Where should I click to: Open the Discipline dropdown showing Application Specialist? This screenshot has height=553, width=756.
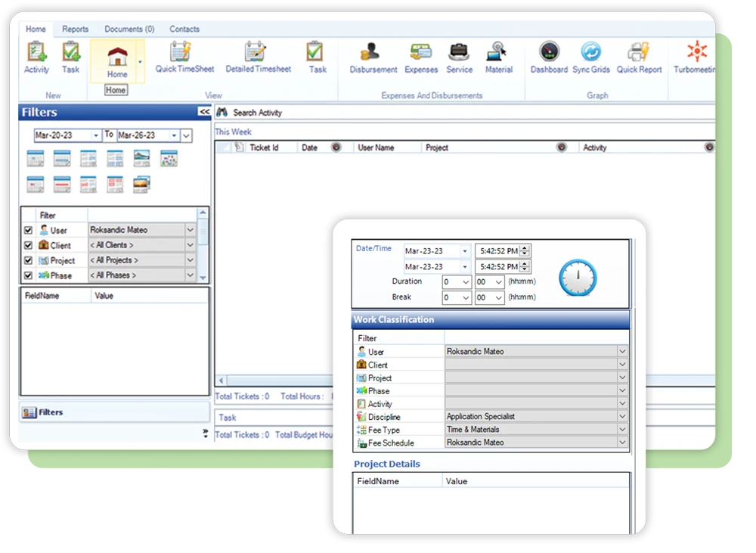pos(622,416)
